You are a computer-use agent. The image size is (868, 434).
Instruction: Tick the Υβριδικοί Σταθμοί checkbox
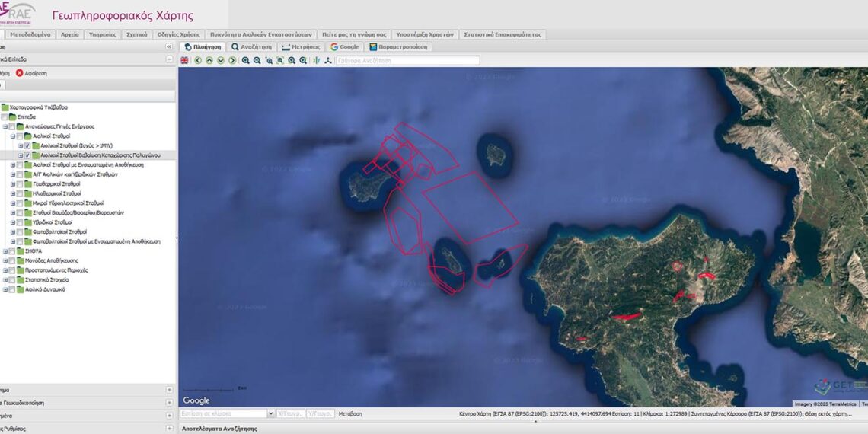[19, 222]
